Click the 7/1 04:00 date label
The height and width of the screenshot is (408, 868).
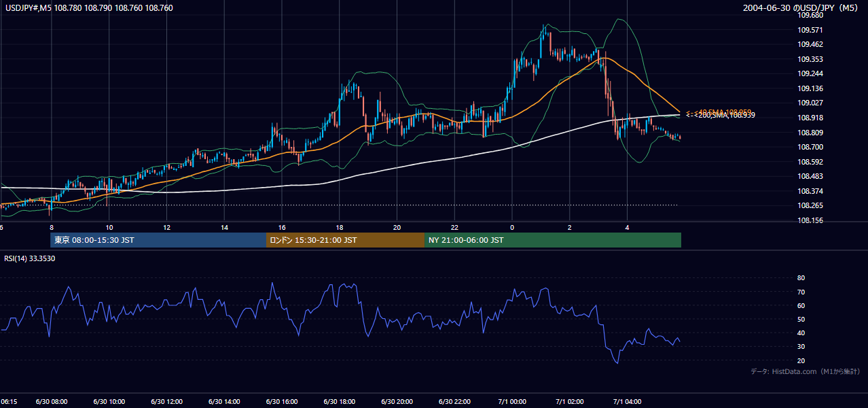pyautogui.click(x=628, y=402)
